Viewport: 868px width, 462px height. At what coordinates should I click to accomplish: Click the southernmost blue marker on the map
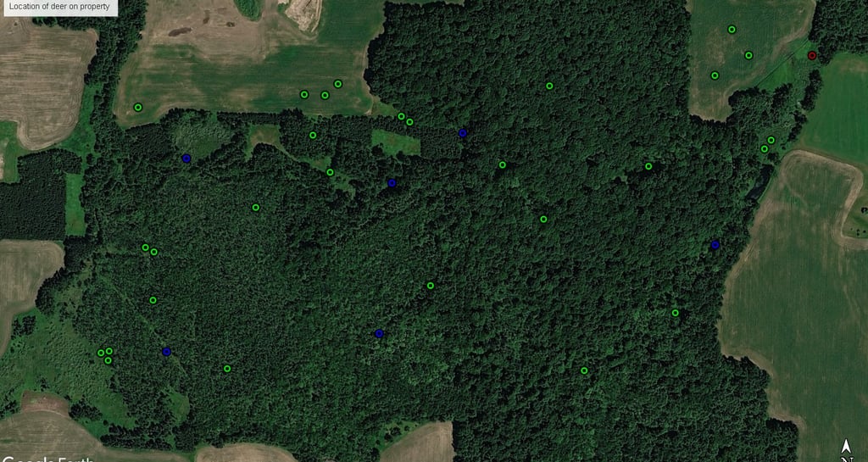coord(167,351)
